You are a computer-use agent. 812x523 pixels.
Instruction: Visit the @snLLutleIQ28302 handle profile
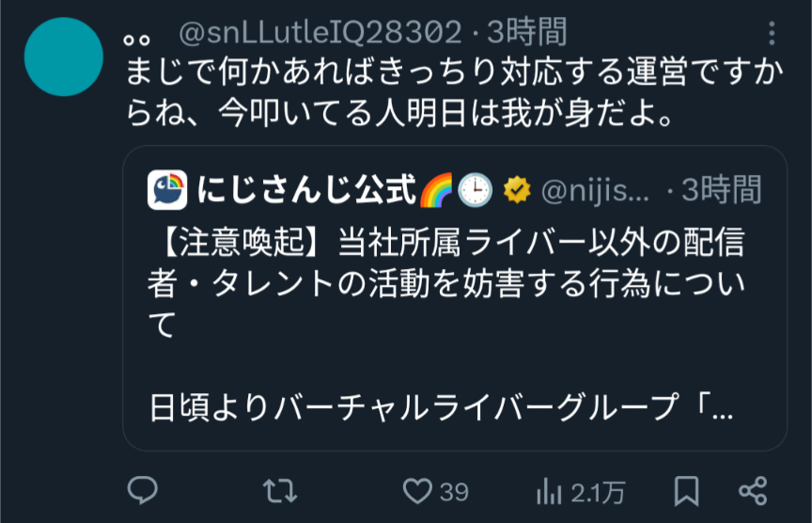pos(320,32)
